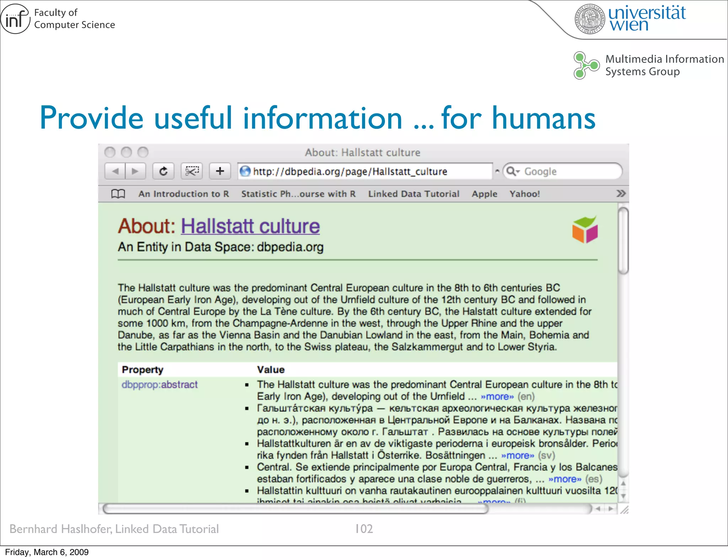The width and height of the screenshot is (728, 560).
Task: Click the browser Forward arrow button
Action: click(x=135, y=171)
